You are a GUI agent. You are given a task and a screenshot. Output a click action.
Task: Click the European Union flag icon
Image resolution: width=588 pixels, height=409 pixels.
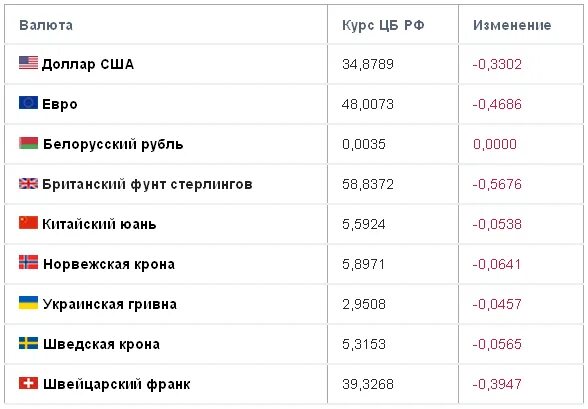pyautogui.click(x=28, y=102)
